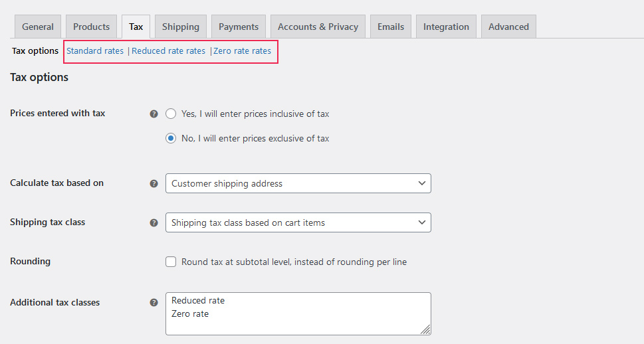This screenshot has height=344, width=644.
Task: Open the Products settings tab
Action: pyautogui.click(x=91, y=27)
